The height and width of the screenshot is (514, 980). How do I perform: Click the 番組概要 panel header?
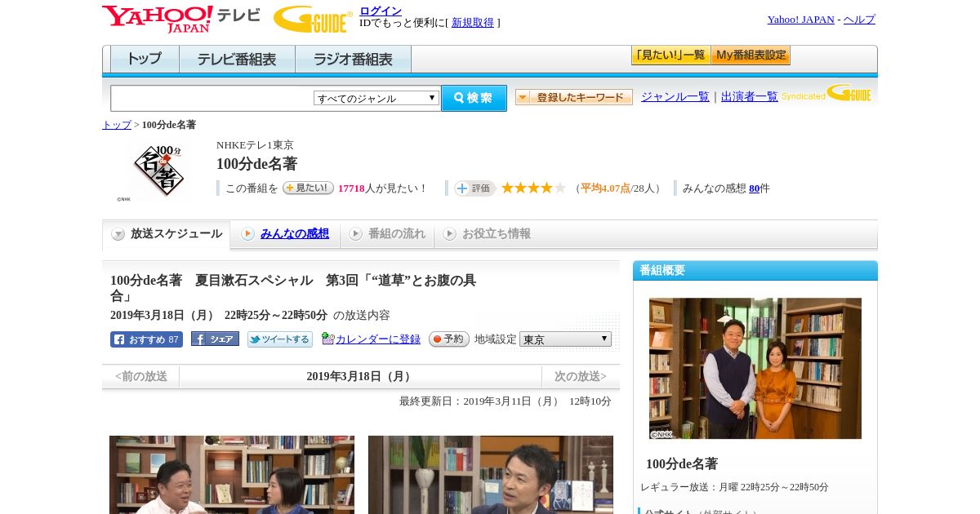[755, 271]
